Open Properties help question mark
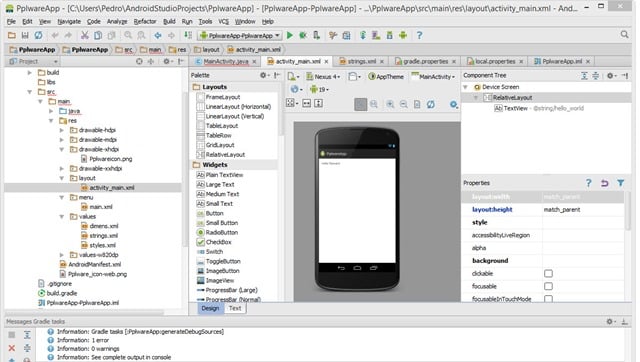This screenshot has height=362, width=640. coord(588,183)
